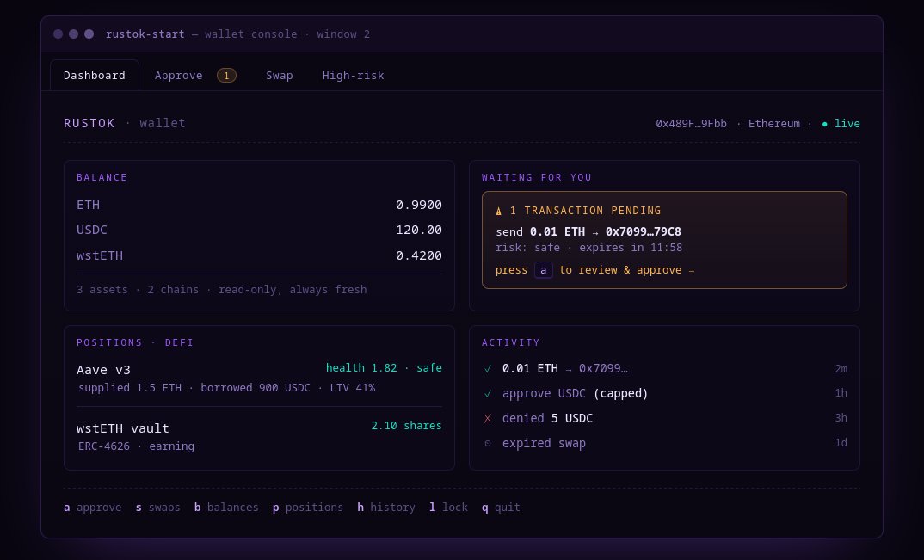Open 'expired swap' activity entry
Screen dimensions: 924x560
pos(544,443)
